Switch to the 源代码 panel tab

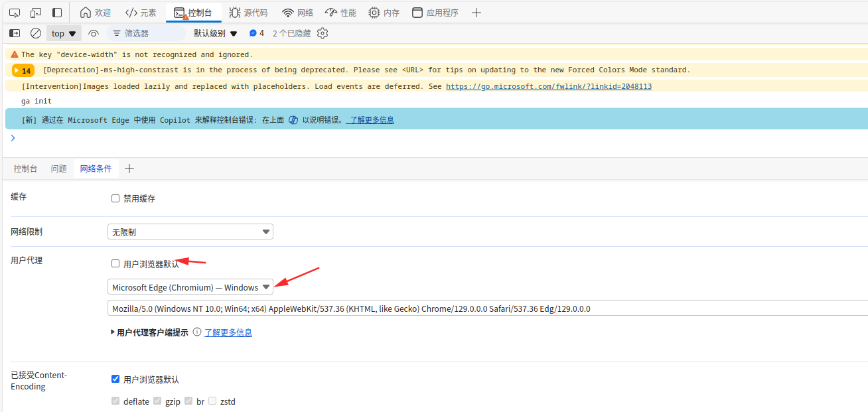click(x=248, y=13)
